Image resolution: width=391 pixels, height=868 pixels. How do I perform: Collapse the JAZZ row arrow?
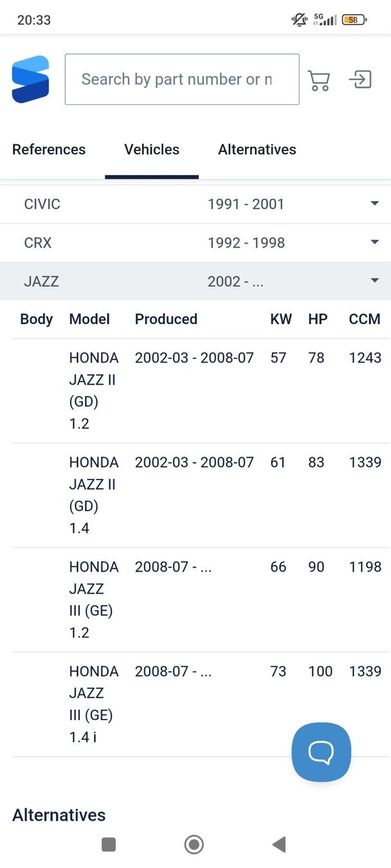(x=375, y=281)
